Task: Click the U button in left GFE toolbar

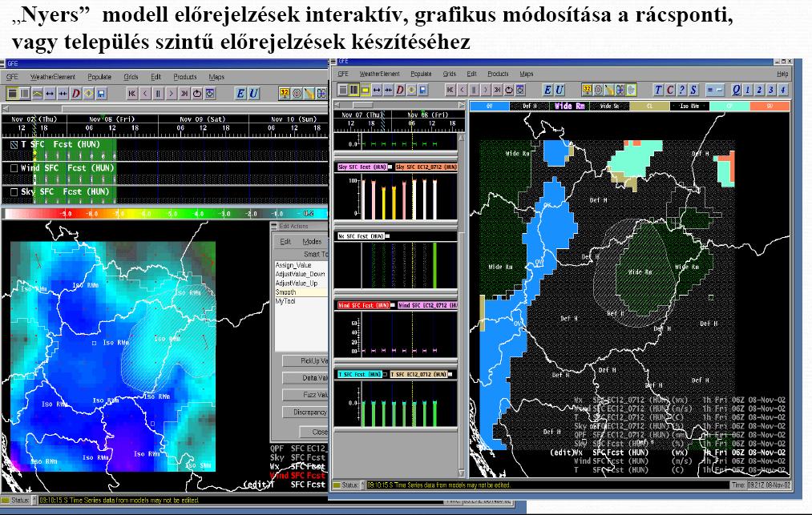Action: click(253, 94)
